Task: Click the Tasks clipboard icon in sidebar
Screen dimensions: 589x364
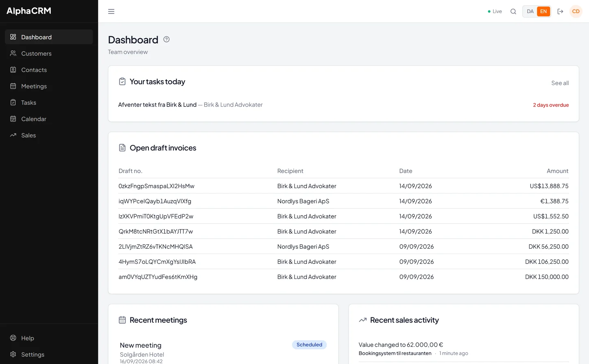Action: pyautogui.click(x=13, y=102)
